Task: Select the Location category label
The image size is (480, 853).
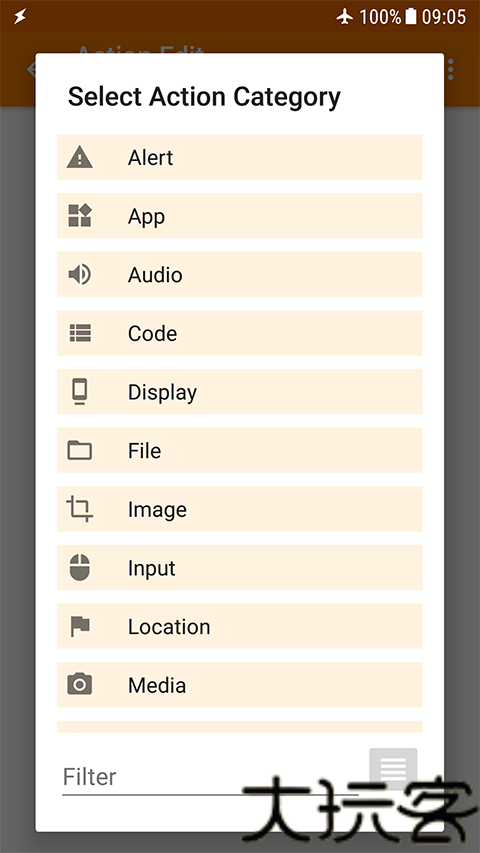Action: point(169,627)
